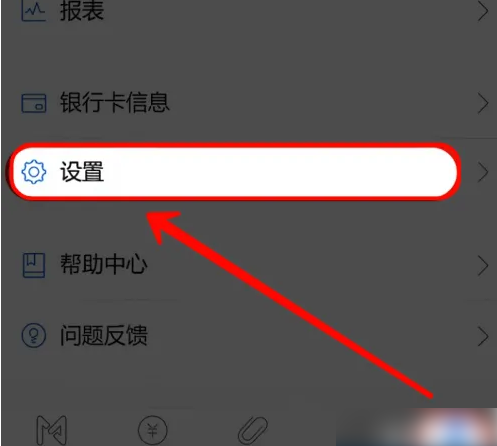This screenshot has height=446, width=497.
Task: Click the highlighted white 设置 row area
Action: pyautogui.click(x=234, y=172)
